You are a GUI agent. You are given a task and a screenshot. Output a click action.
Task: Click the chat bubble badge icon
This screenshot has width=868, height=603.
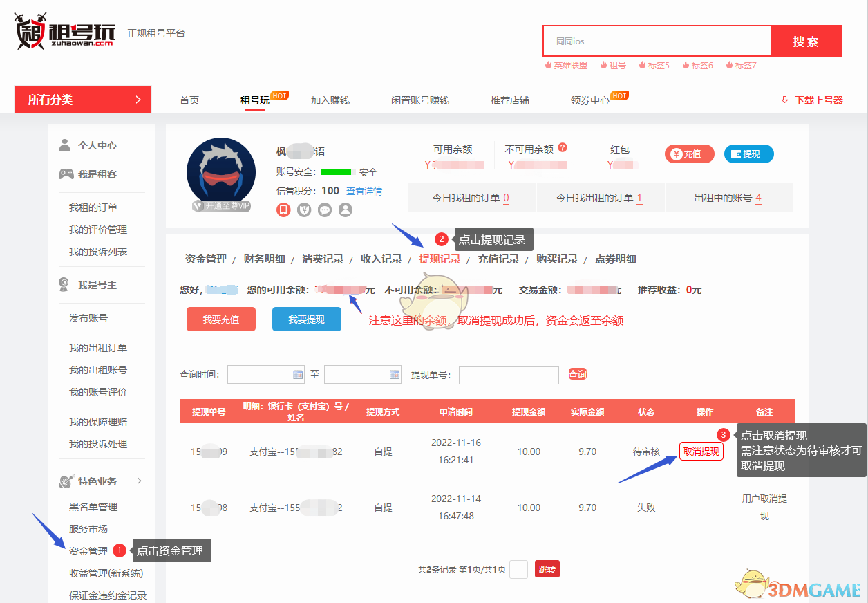(325, 210)
